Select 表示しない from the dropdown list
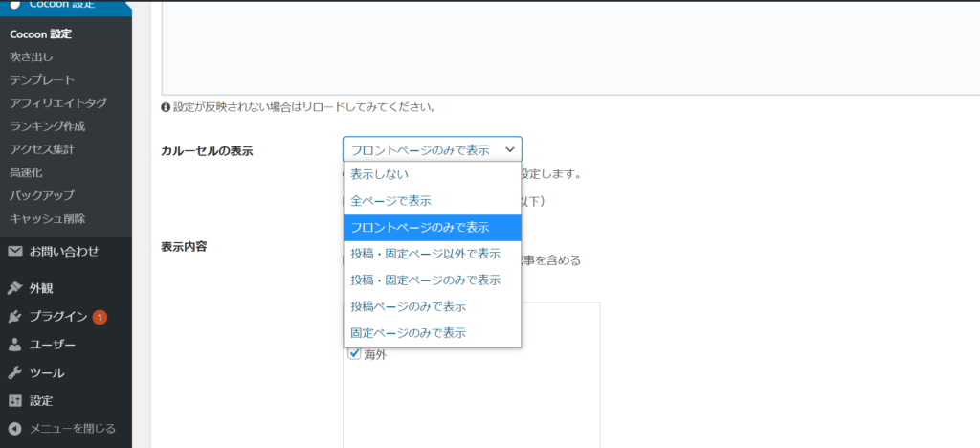 click(432, 174)
